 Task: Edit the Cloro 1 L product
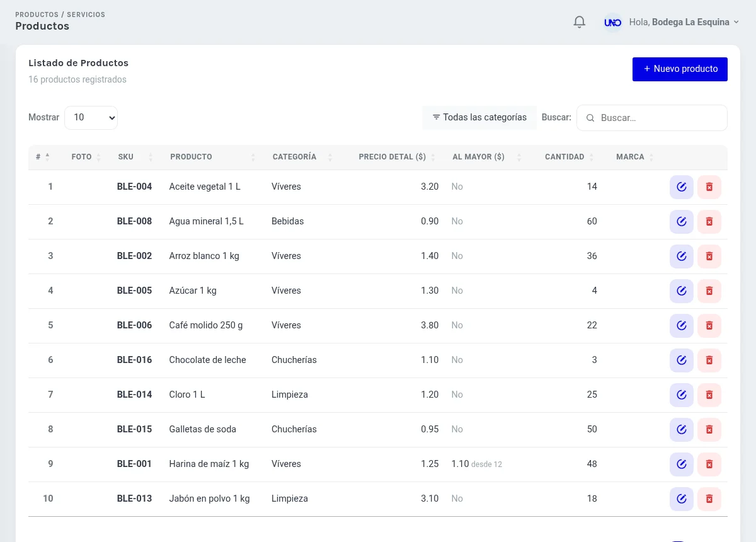coord(682,395)
